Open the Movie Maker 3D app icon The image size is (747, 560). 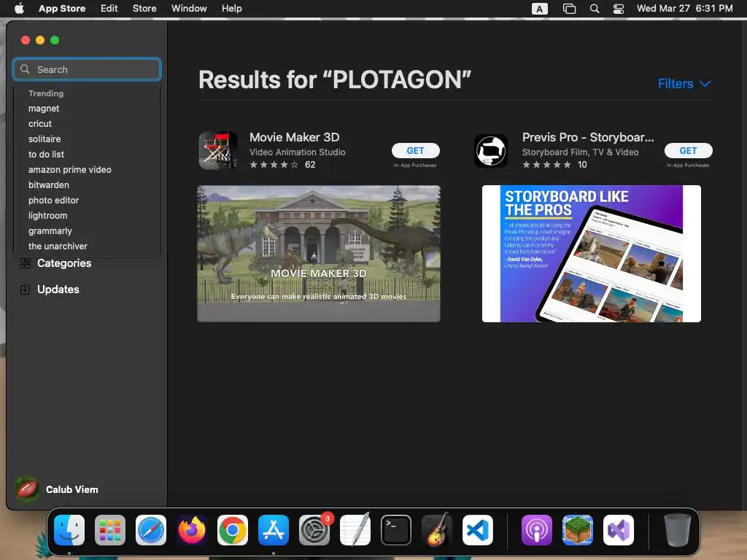(218, 150)
